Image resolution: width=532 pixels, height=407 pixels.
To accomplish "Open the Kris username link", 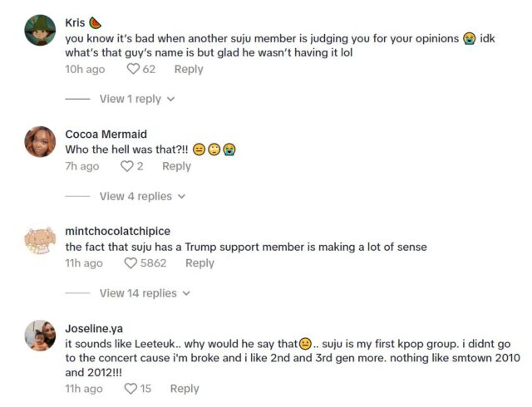I will (x=75, y=22).
